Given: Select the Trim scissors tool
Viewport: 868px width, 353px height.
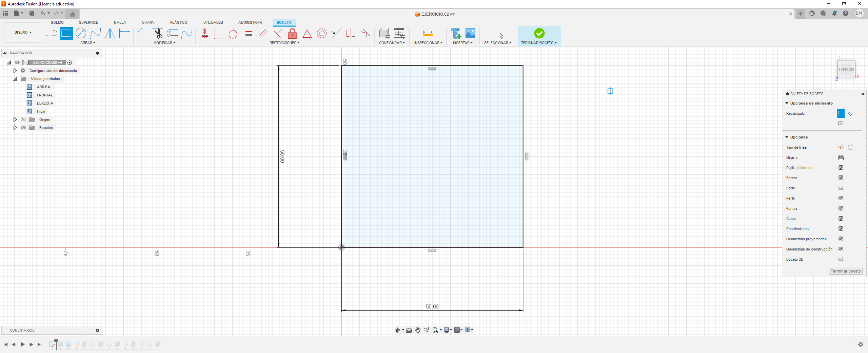Looking at the screenshot, I should 158,33.
